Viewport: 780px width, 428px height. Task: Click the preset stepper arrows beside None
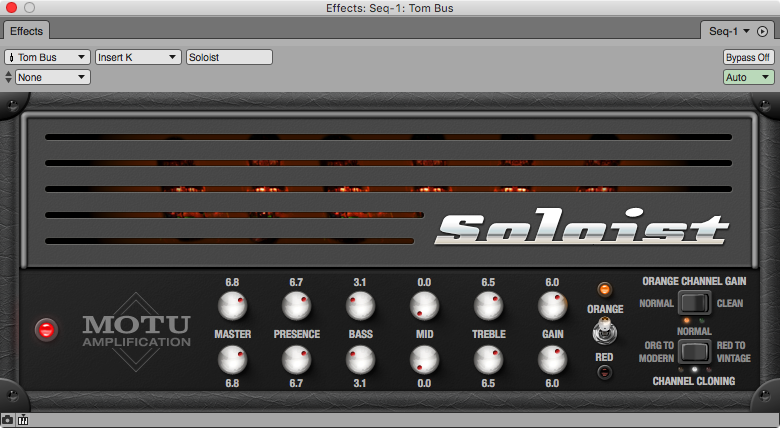pos(8,77)
